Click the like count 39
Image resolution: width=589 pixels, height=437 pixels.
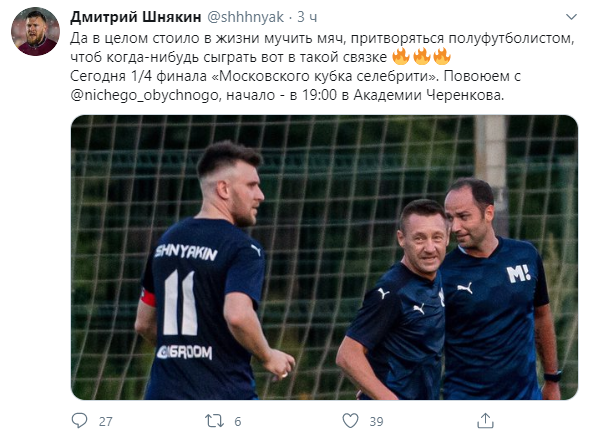point(376,421)
